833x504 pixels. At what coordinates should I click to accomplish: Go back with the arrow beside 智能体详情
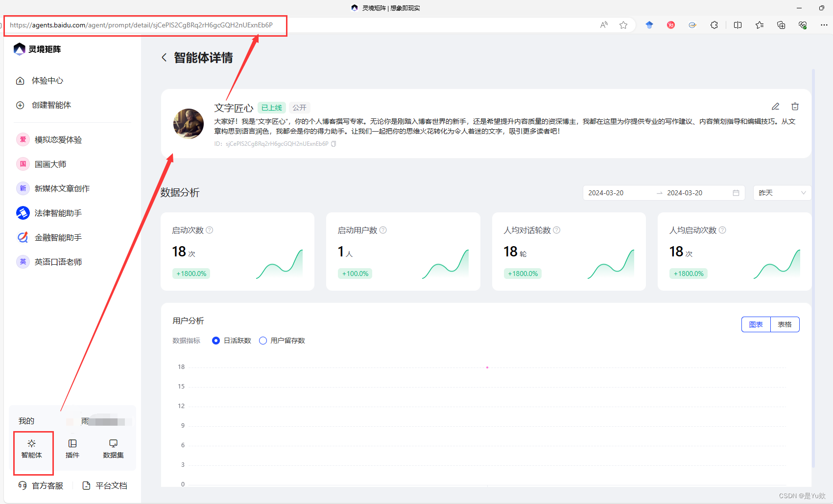pos(164,58)
